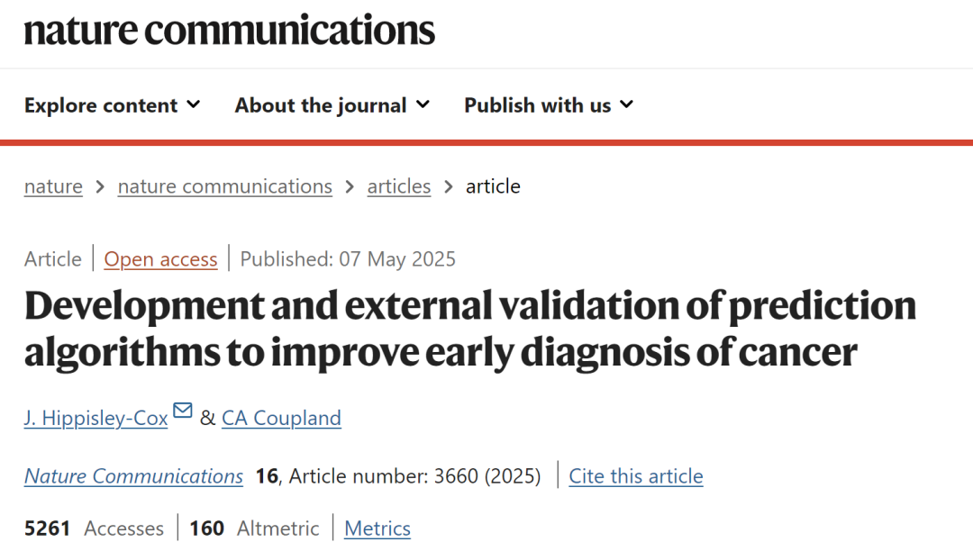Open the article Metrics link
The width and height of the screenshot is (973, 560).
377,528
